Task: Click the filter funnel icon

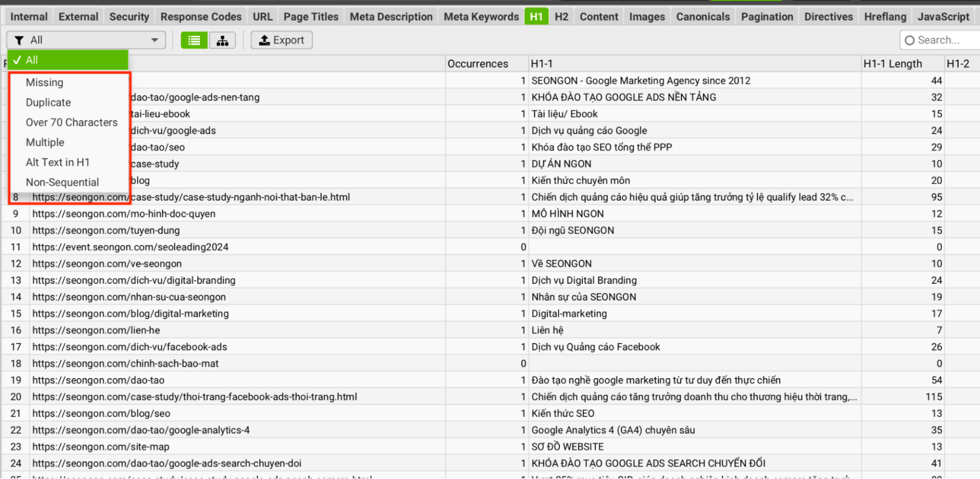Action: click(x=19, y=40)
